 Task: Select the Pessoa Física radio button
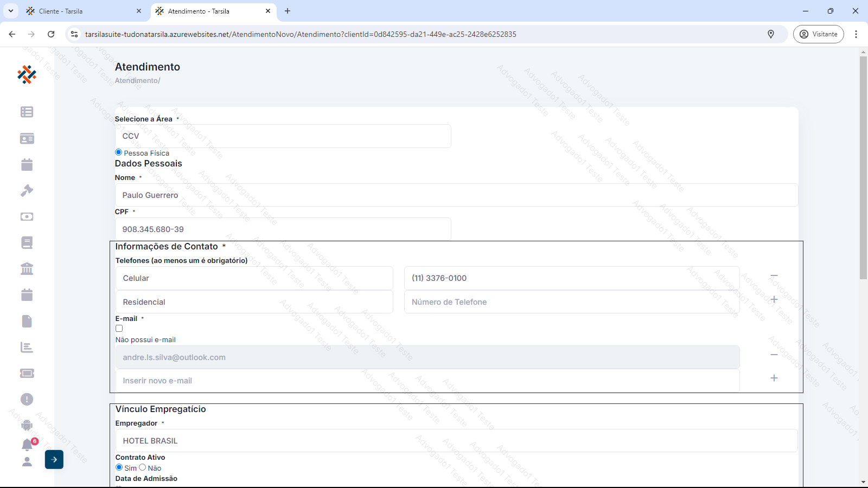tap(119, 152)
